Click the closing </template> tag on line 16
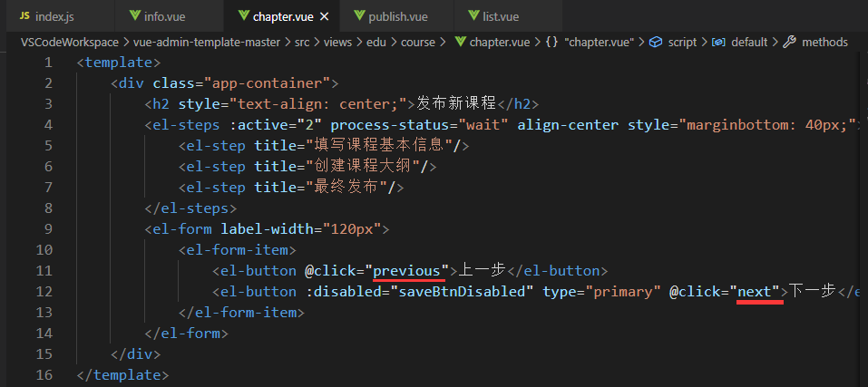The height and width of the screenshot is (387, 868). pos(122,375)
